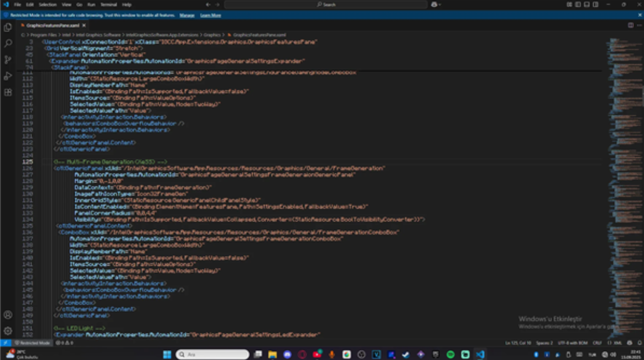
Task: Click the Restricted Mode status bar indicator
Action: click(32, 343)
